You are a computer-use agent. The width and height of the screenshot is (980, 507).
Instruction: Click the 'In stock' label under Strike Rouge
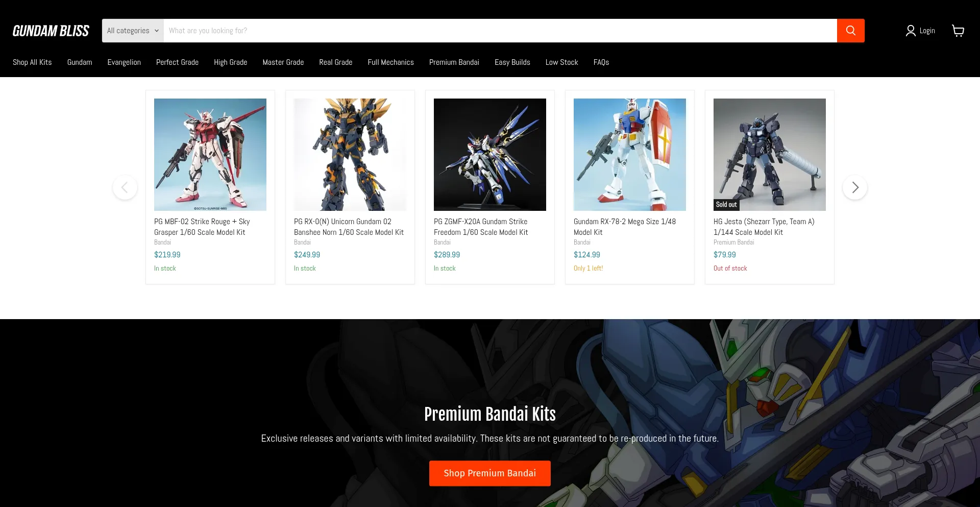(x=165, y=269)
